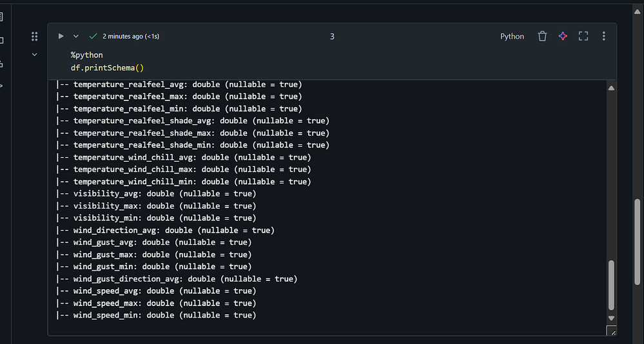Open the "2 minutes ago" execution details
Screen dimensions: 644x344
(131, 37)
